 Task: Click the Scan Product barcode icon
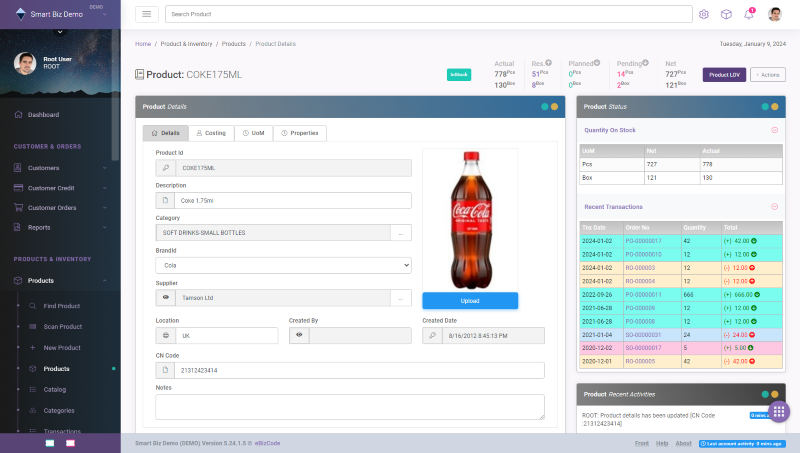point(33,326)
